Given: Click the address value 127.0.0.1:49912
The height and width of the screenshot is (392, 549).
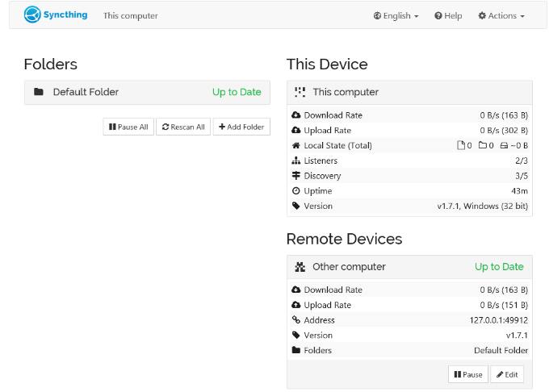Looking at the screenshot, I should (x=499, y=320).
